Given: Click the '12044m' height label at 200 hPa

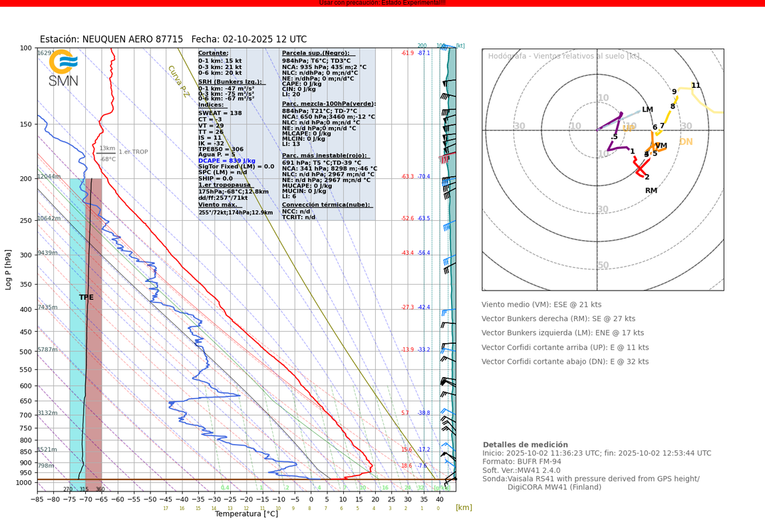Looking at the screenshot, I should click(x=49, y=176).
